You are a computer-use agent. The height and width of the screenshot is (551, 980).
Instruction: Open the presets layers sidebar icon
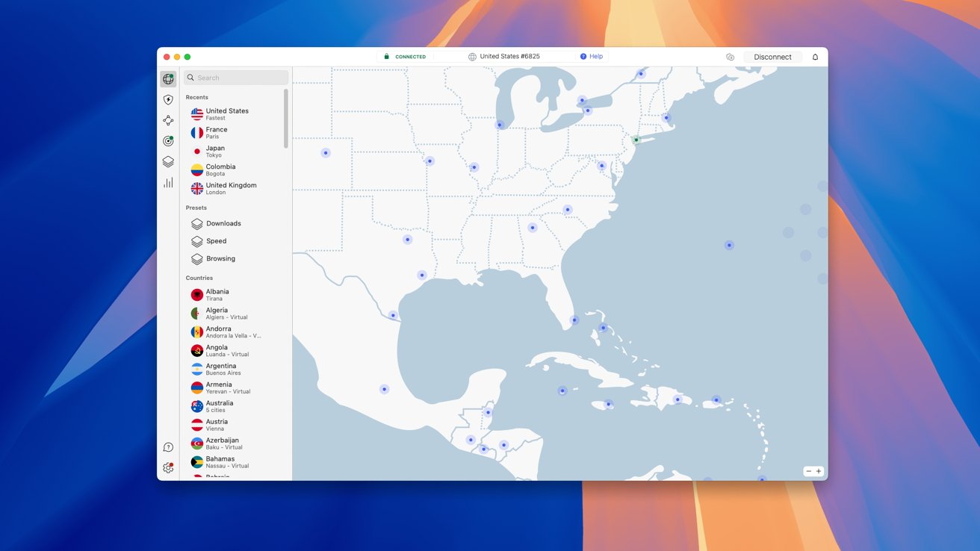pos(168,161)
